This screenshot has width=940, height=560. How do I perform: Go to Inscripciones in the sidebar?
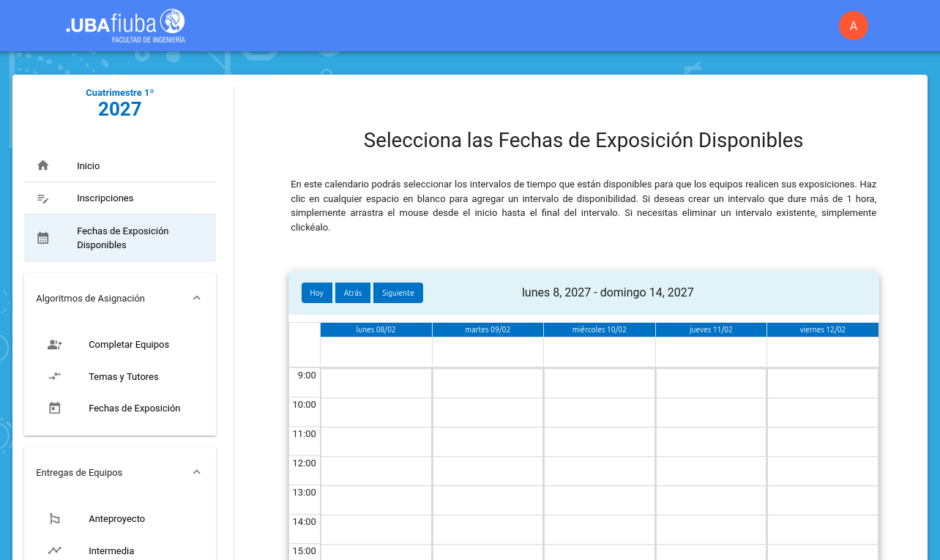[x=105, y=198]
